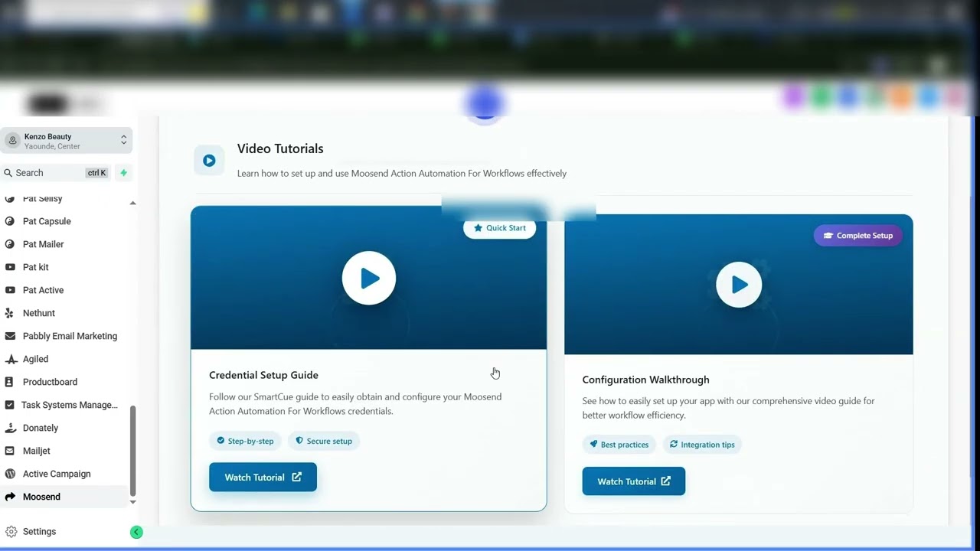Open the Kenzo Beauty account switcher

pos(66,141)
